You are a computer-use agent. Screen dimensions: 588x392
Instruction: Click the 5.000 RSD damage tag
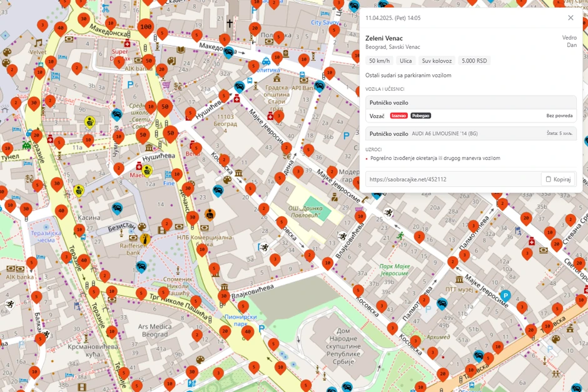(x=474, y=61)
